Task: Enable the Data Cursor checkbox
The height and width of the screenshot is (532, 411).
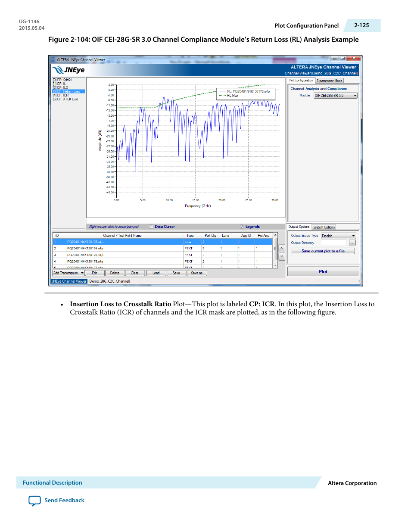Action: coord(151,227)
